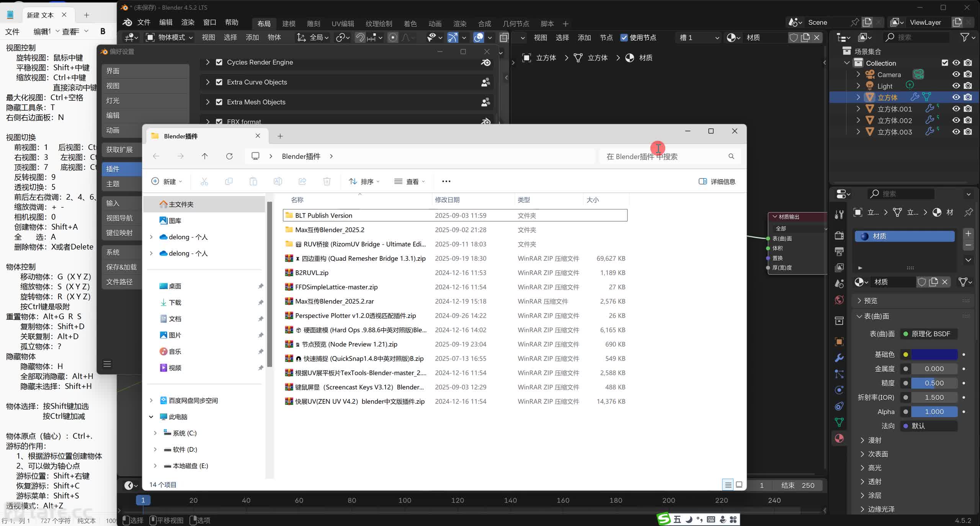Open the Material properties tab icon

tap(839, 438)
